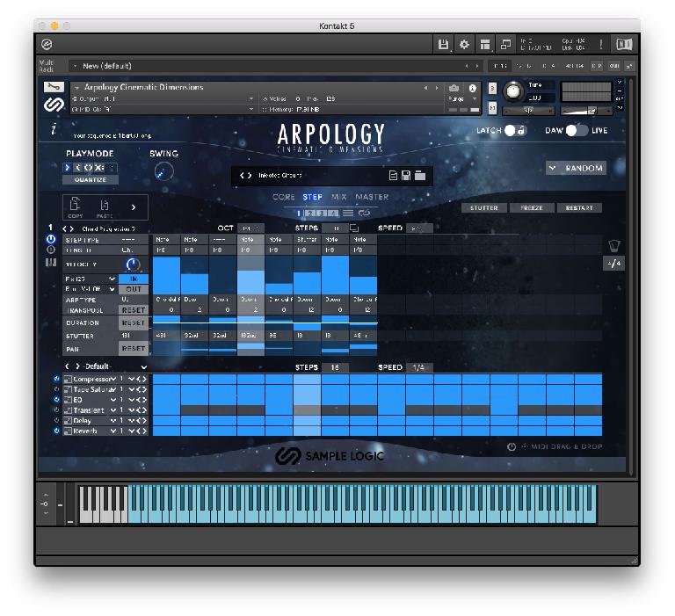Toggle Delay power button
This screenshot has height=616, width=675.
coord(56,420)
